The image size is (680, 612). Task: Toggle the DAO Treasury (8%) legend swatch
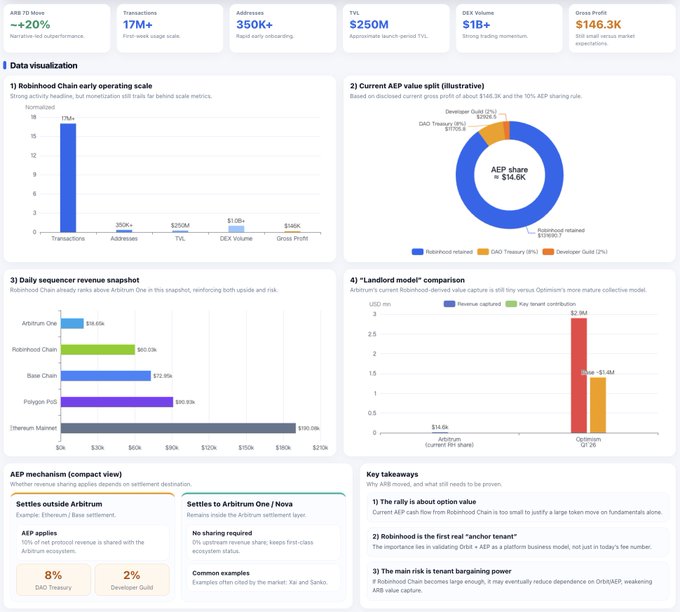pyautogui.click(x=483, y=252)
